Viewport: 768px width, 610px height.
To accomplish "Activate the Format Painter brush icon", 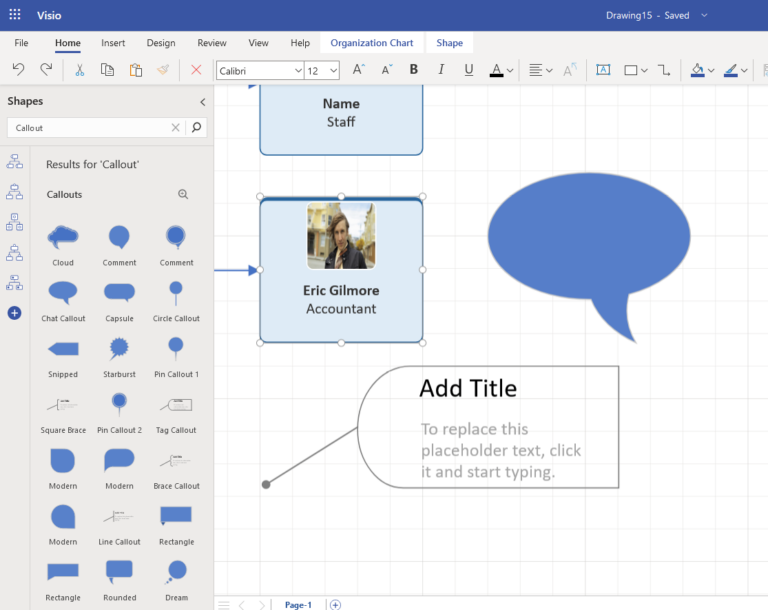I will point(163,70).
